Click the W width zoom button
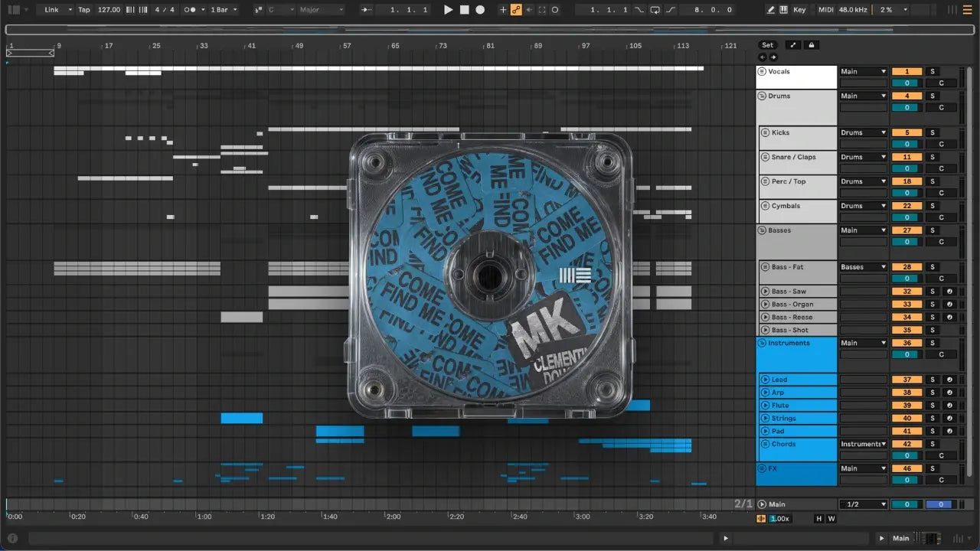 point(831,518)
